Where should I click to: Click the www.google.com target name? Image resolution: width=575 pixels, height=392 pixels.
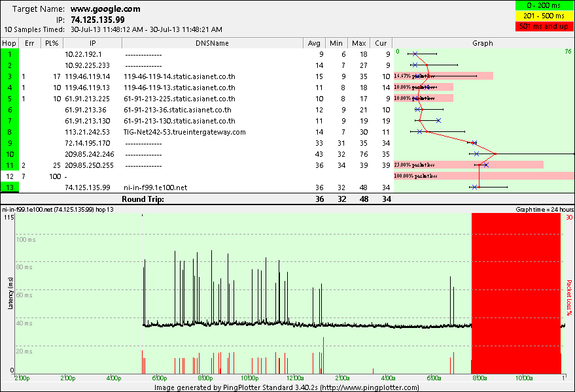pyautogui.click(x=105, y=8)
